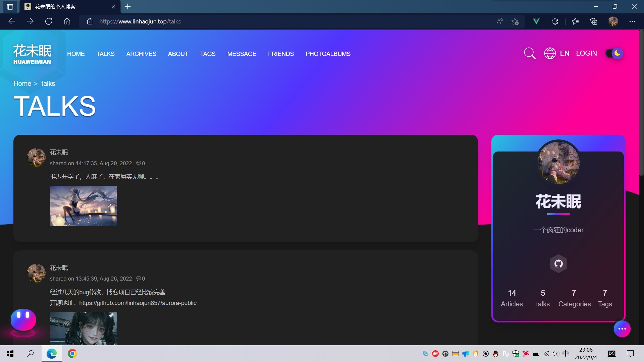Image resolution: width=644 pixels, height=362 pixels.
Task: Toggle the dark mode moon switch
Action: tap(614, 53)
